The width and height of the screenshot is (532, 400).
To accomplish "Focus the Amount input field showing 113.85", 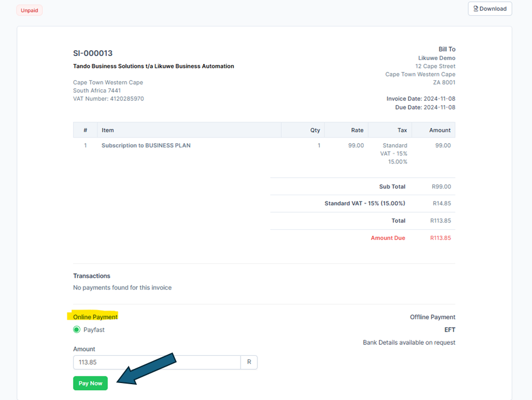I will point(157,362).
